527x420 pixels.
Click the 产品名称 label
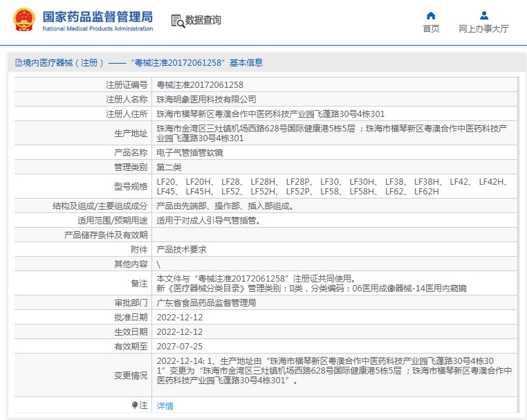click(x=131, y=153)
